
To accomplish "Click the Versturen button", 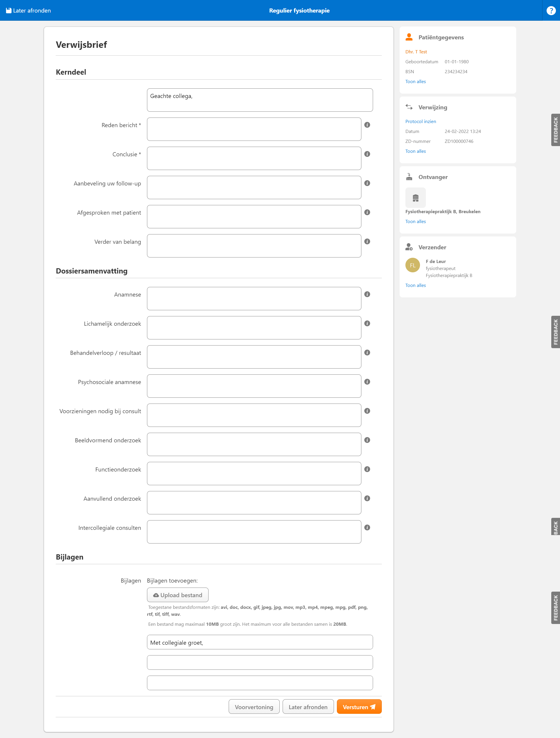I will tap(359, 707).
